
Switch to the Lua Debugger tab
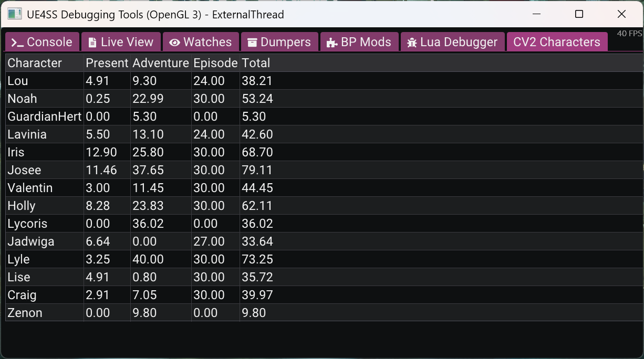pyautogui.click(x=452, y=42)
